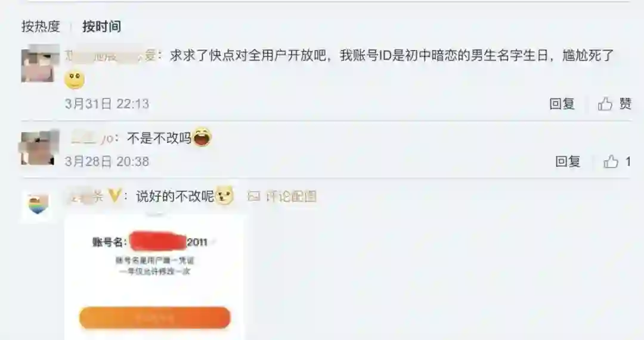Click orange button in attached screenshot
This screenshot has width=644, height=340.
[154, 318]
